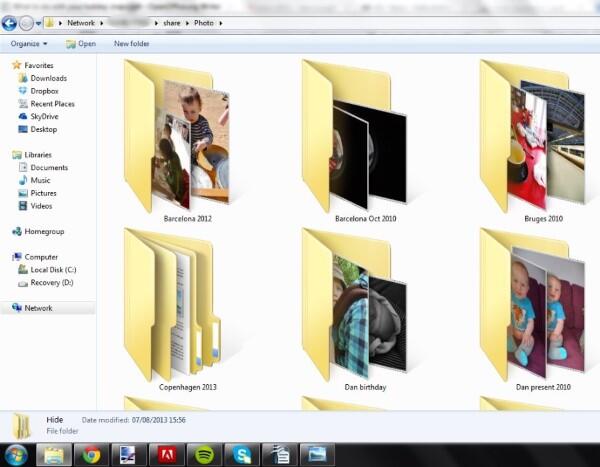Click the Open toolbar button
Viewport: 600px width, 467px height.
coord(81,44)
